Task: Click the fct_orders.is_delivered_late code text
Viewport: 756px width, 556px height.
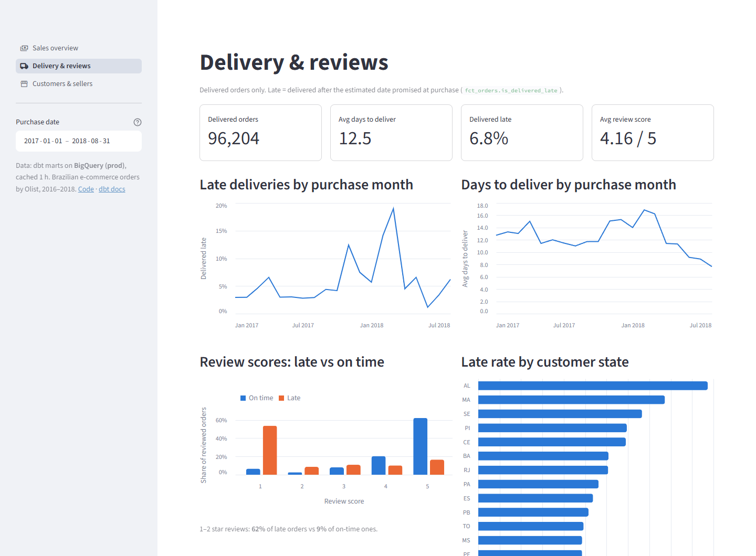Action: pyautogui.click(x=511, y=91)
